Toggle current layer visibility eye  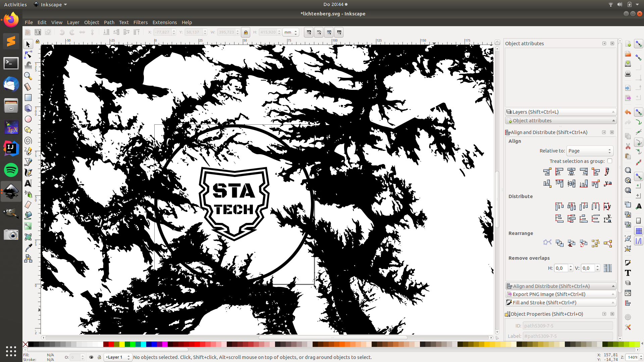[91, 357]
